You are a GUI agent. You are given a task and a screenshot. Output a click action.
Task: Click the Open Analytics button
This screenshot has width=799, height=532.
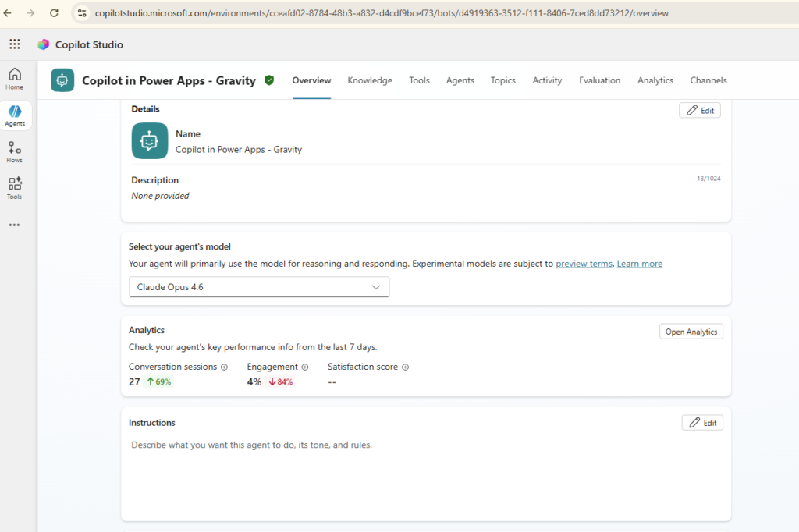click(691, 332)
